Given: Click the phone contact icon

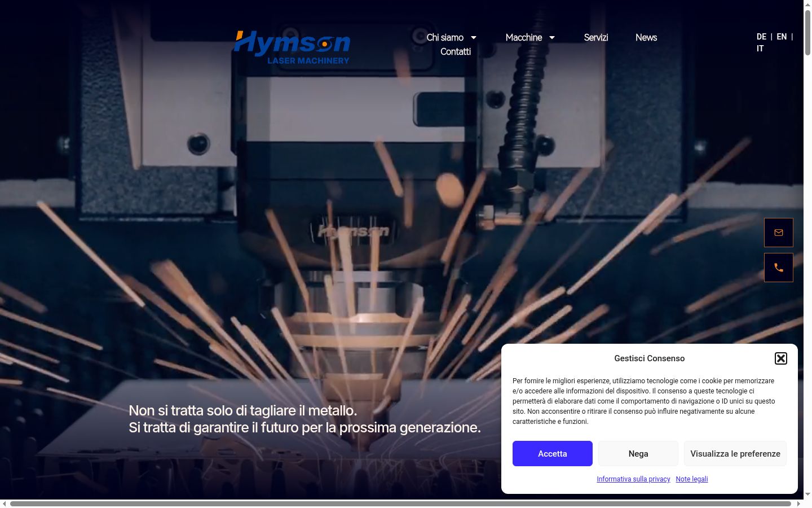Looking at the screenshot, I should point(778,268).
